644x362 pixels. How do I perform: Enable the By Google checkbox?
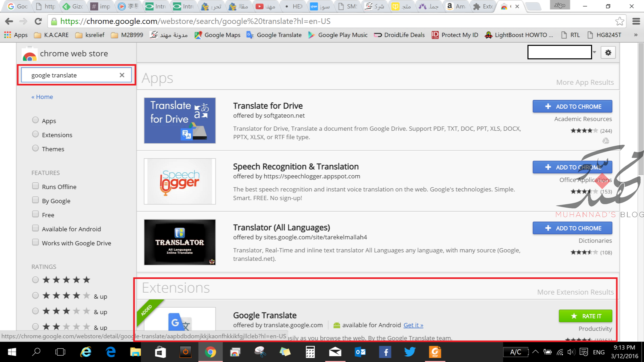point(35,200)
